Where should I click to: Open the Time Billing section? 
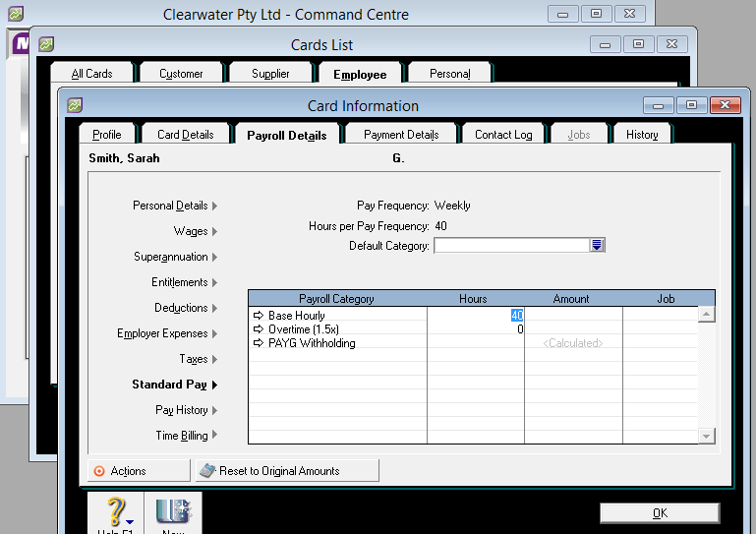(186, 436)
